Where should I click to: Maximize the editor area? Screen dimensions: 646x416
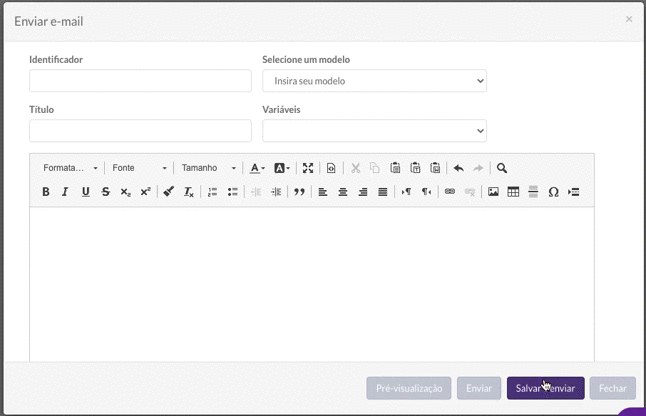click(x=308, y=168)
